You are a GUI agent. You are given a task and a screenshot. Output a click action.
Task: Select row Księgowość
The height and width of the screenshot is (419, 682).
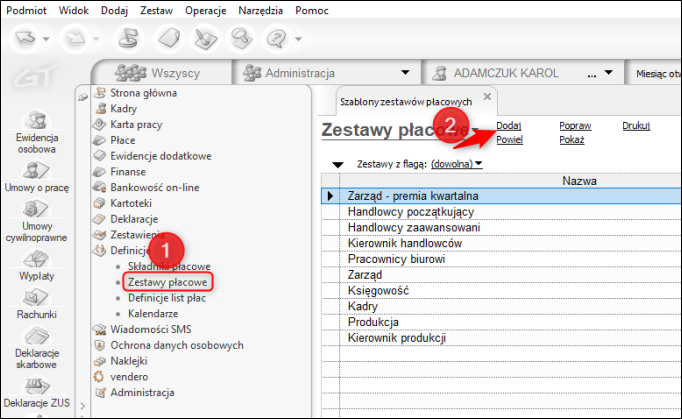(501, 291)
